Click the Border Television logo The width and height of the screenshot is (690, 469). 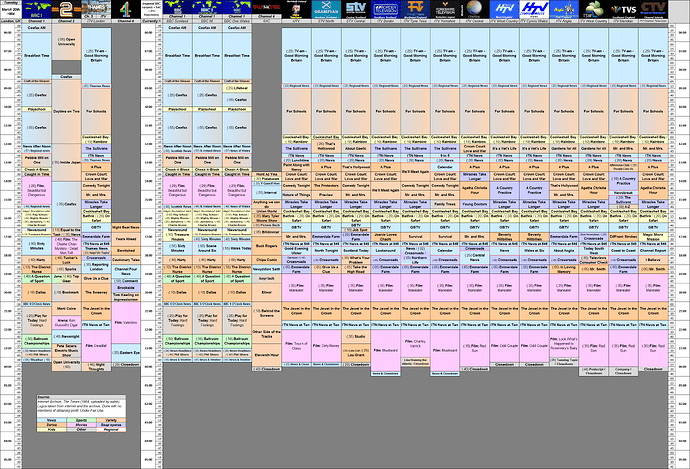click(385, 9)
